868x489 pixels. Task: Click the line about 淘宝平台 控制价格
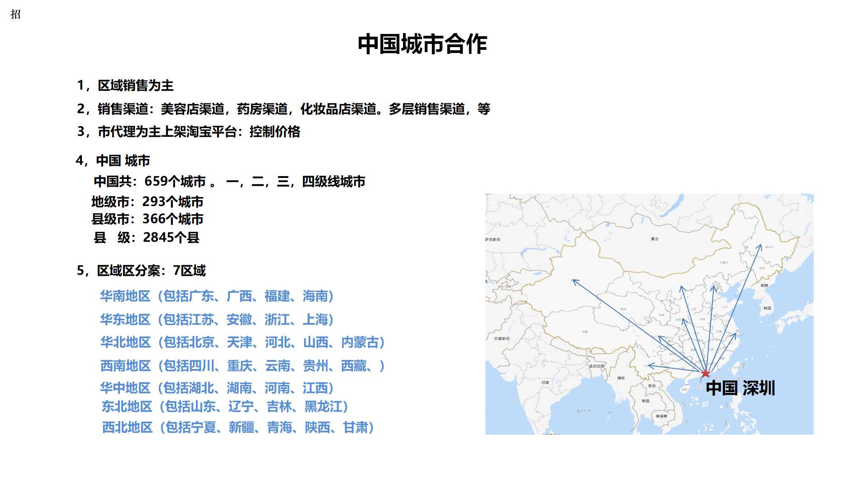pyautogui.click(x=189, y=132)
